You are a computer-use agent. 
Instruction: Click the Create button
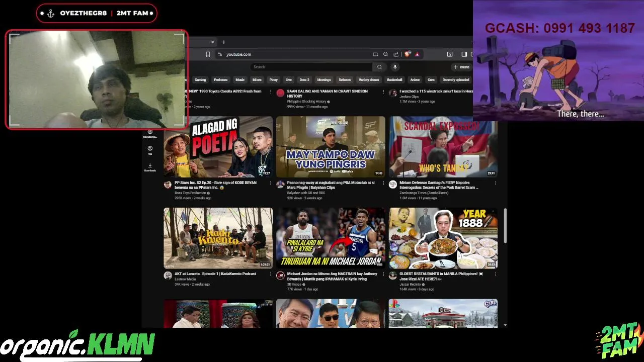point(461,67)
